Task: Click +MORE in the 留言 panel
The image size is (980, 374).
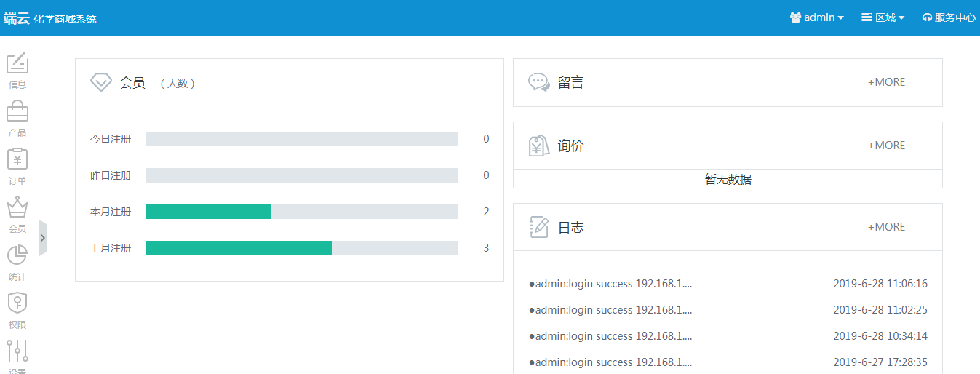Action: coord(886,82)
